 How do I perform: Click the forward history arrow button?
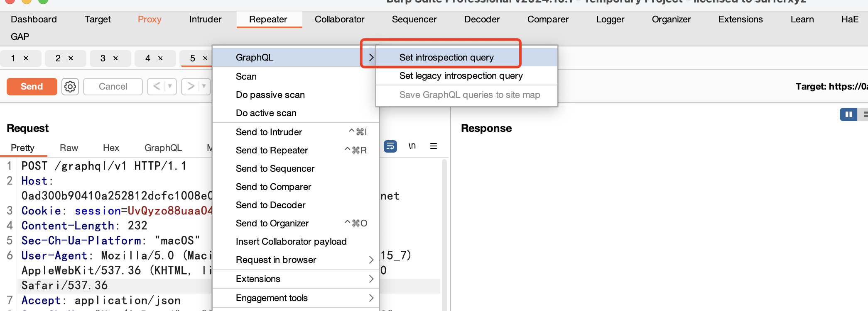[x=191, y=86]
